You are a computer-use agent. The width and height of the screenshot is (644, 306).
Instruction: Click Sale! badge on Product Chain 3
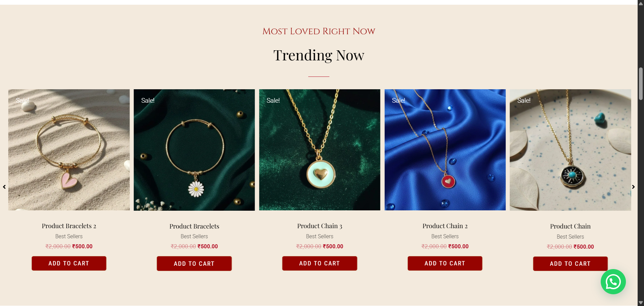[273, 100]
